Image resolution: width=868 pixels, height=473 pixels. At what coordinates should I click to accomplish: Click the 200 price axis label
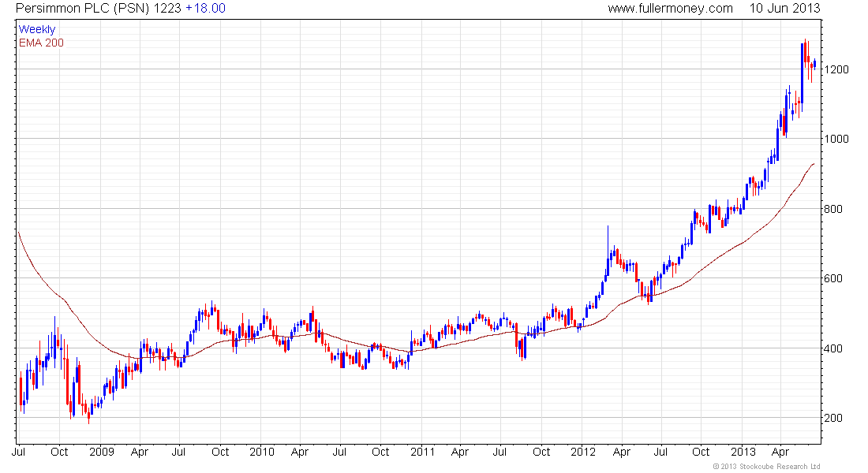[834, 418]
